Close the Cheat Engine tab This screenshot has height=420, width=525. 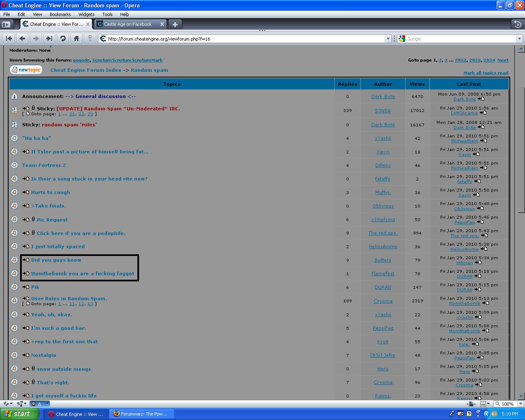coord(88,24)
